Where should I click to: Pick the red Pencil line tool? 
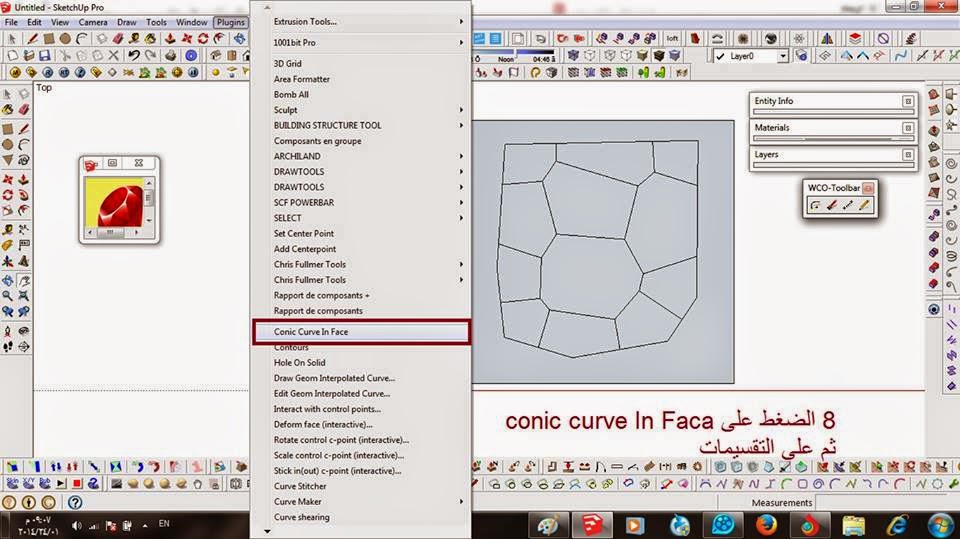(32, 39)
